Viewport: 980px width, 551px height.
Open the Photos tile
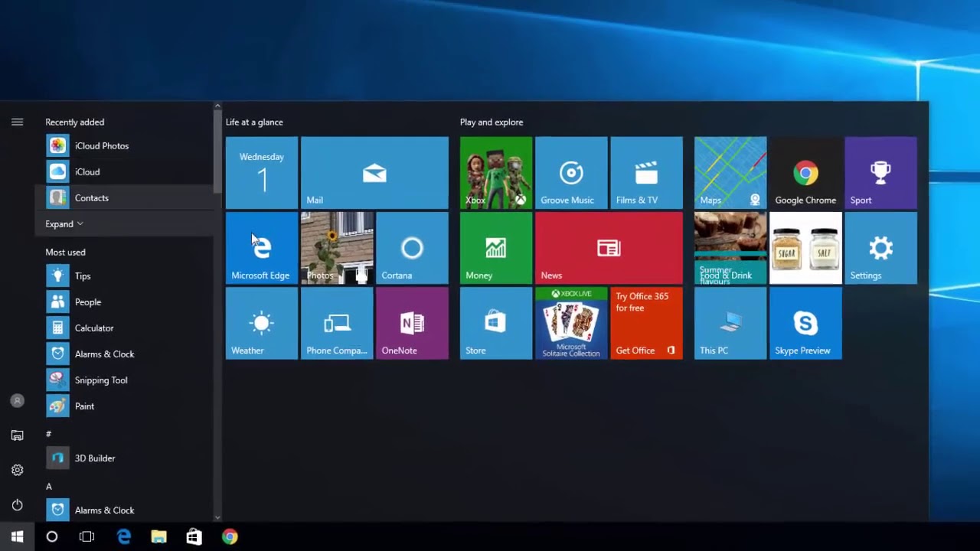coord(337,248)
